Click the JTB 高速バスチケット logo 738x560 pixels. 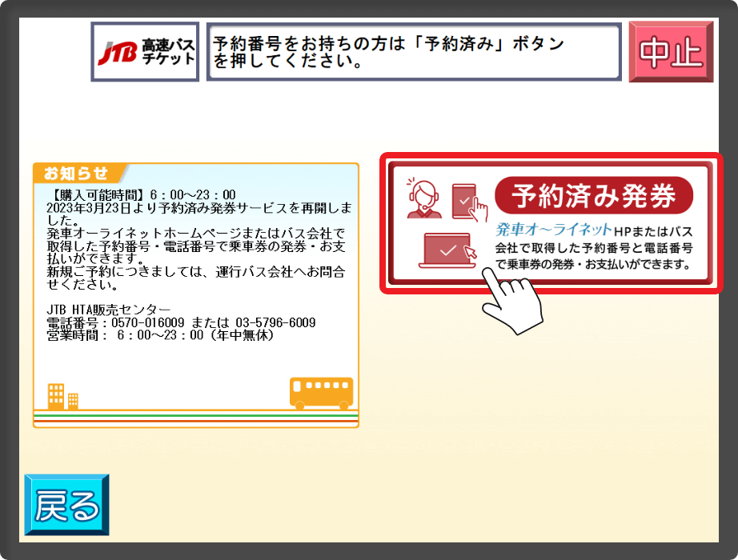click(145, 52)
